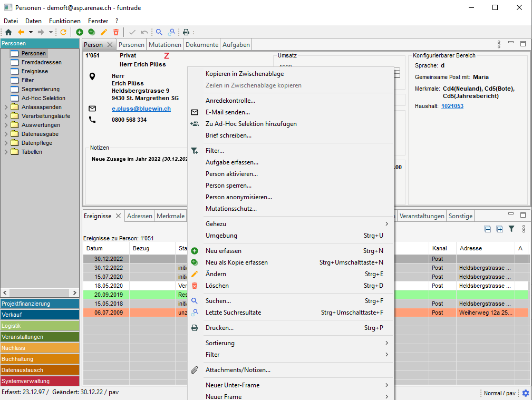The width and height of the screenshot is (532, 400).
Task: Click the blue settings gear in status bar
Action: (525, 393)
